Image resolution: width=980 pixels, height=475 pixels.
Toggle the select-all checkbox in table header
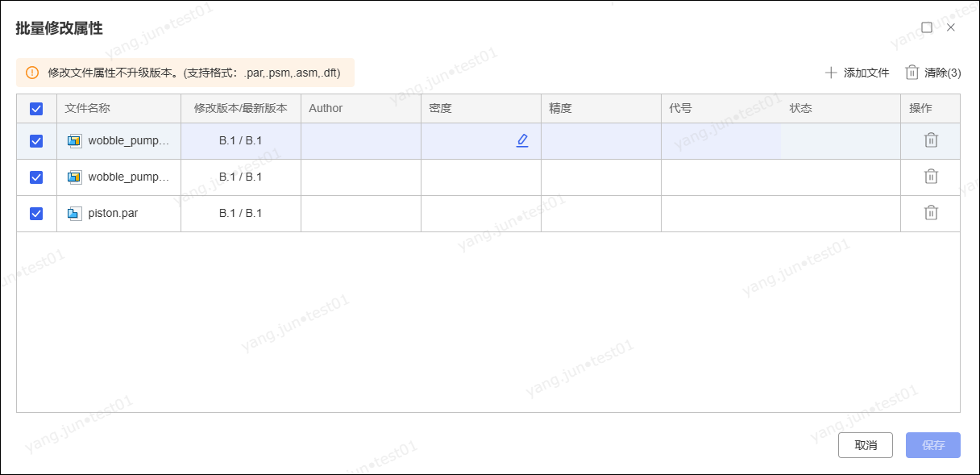[36, 109]
